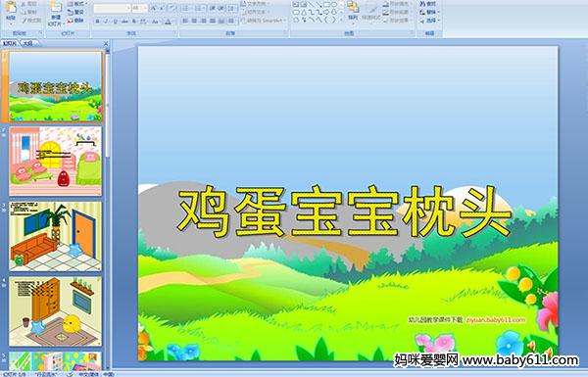Screen dimensions: 588x377
Task: Open the text direction dropdown
Action: click(x=256, y=3)
